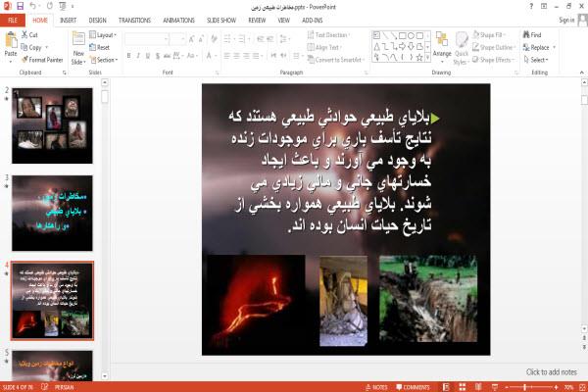Open Quick Styles gallery
The height and width of the screenshot is (392, 588).
pos(462,48)
